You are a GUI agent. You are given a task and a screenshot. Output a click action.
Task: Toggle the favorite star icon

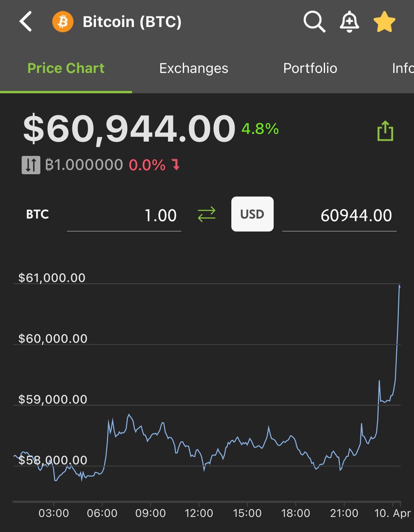coord(384,22)
